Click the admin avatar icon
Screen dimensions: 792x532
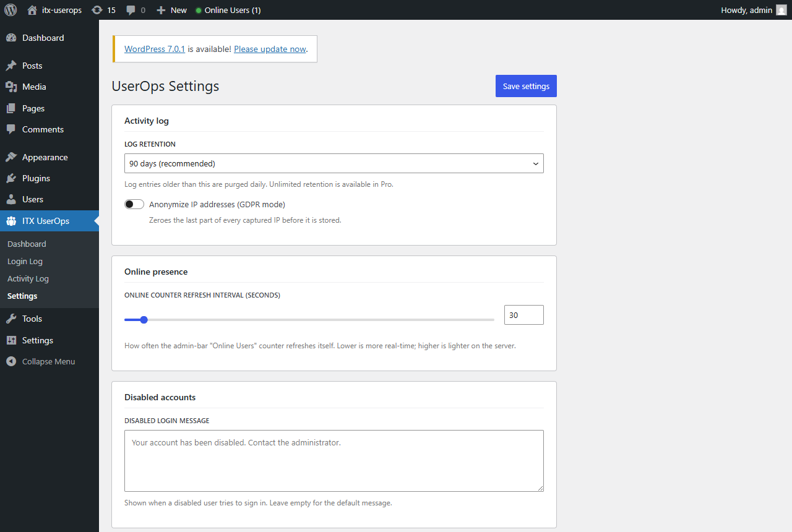pos(781,10)
